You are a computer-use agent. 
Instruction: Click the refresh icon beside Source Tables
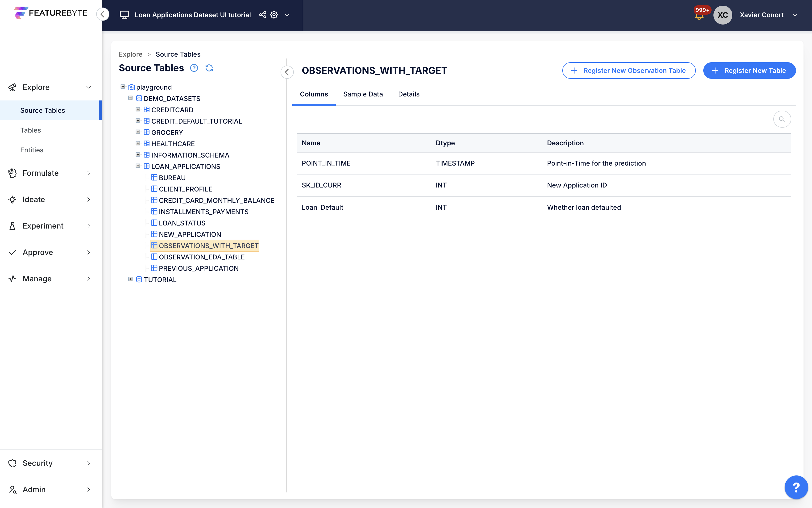(209, 68)
